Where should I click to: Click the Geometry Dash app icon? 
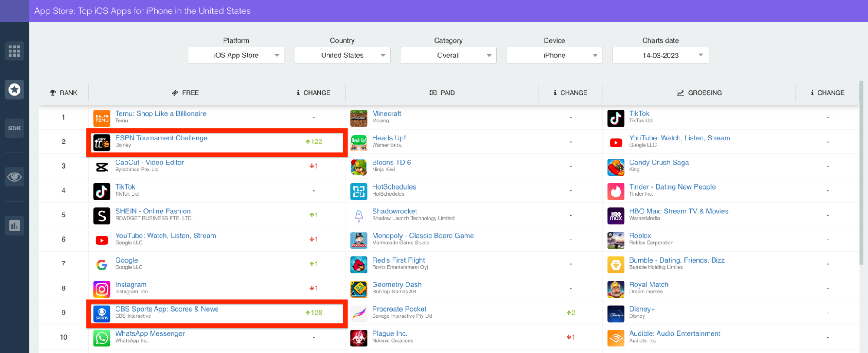[x=359, y=289]
